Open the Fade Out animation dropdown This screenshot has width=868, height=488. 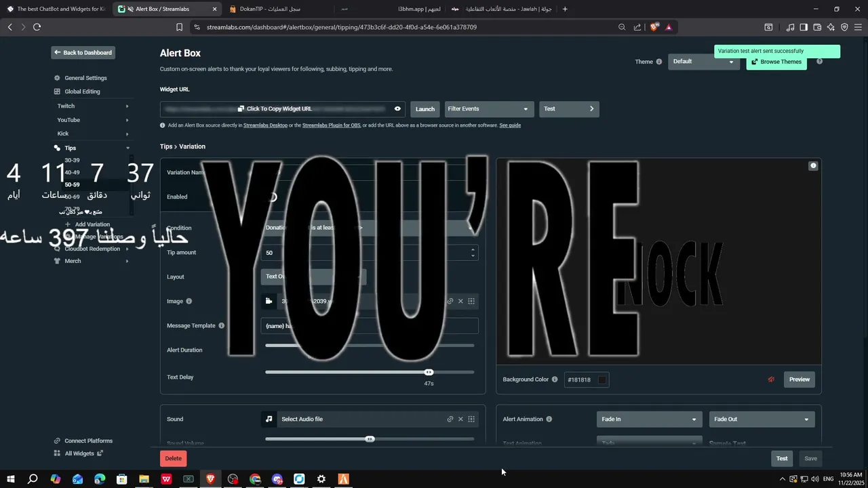pos(762,419)
